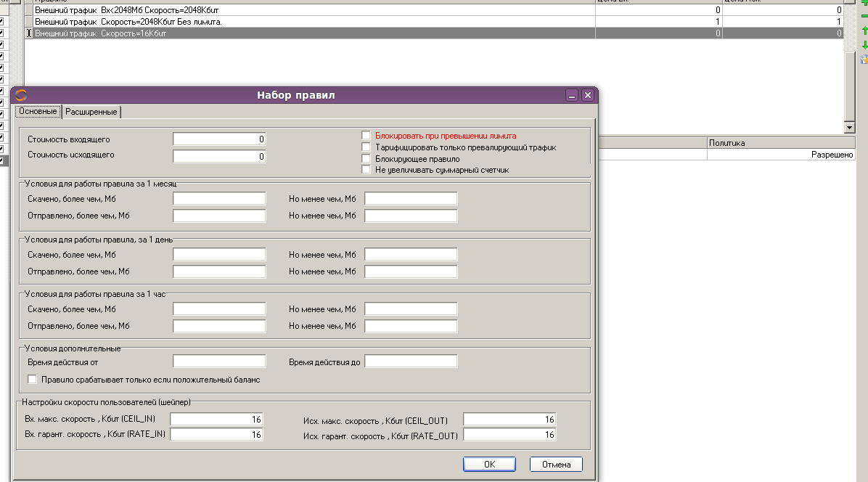The height and width of the screenshot is (482, 868).
Task: Click the Стоимость входящего input field
Action: tap(219, 139)
